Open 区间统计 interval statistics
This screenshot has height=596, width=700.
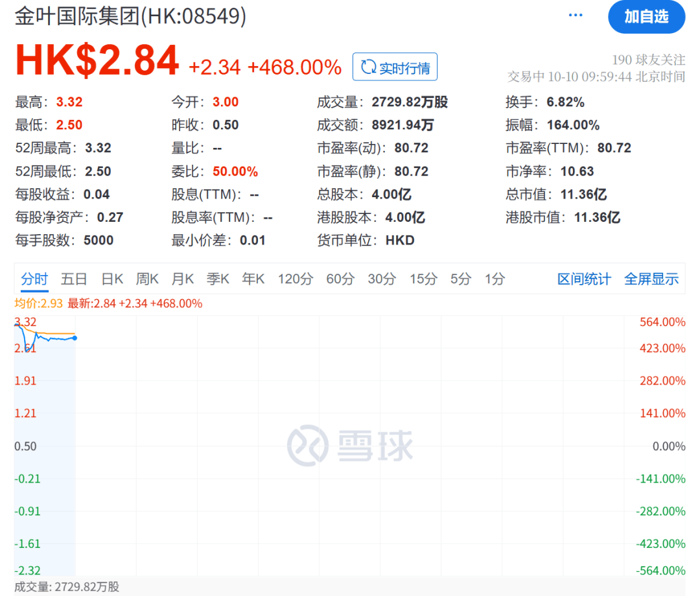tap(583, 278)
